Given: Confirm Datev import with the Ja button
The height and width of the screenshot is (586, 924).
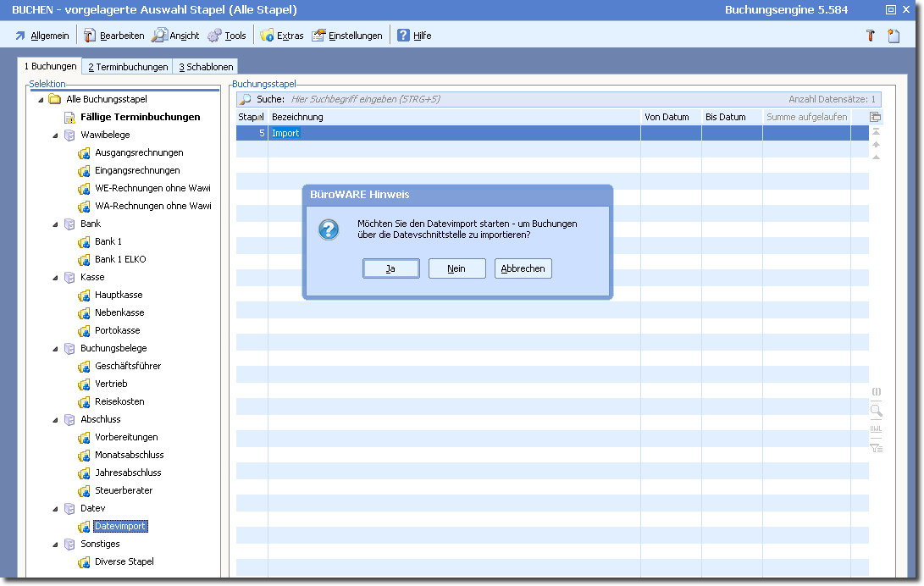Looking at the screenshot, I should (x=390, y=268).
